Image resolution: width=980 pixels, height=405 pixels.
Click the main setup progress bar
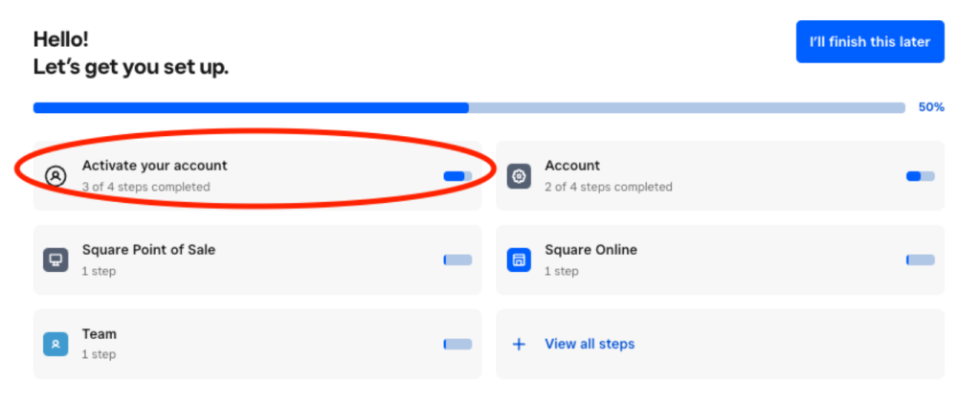click(x=469, y=108)
